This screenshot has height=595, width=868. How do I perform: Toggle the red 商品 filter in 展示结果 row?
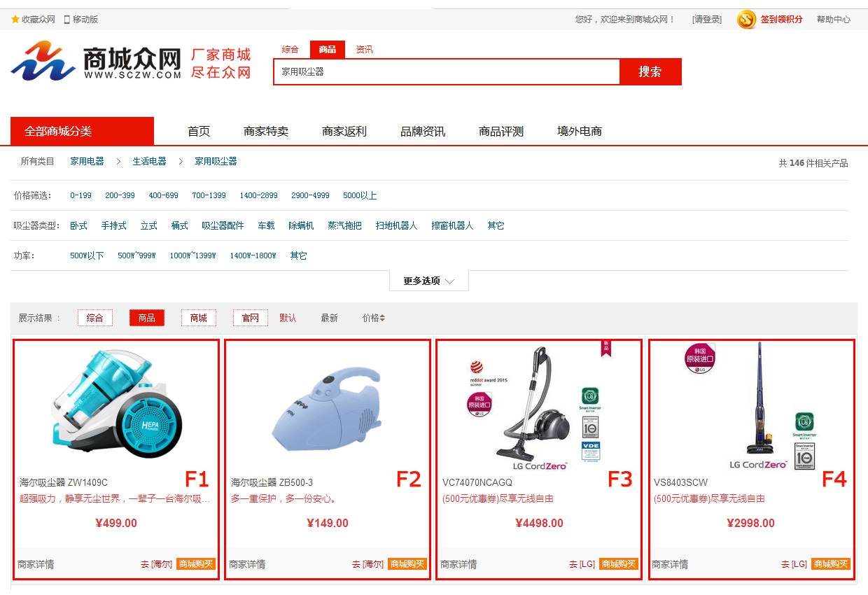click(147, 318)
